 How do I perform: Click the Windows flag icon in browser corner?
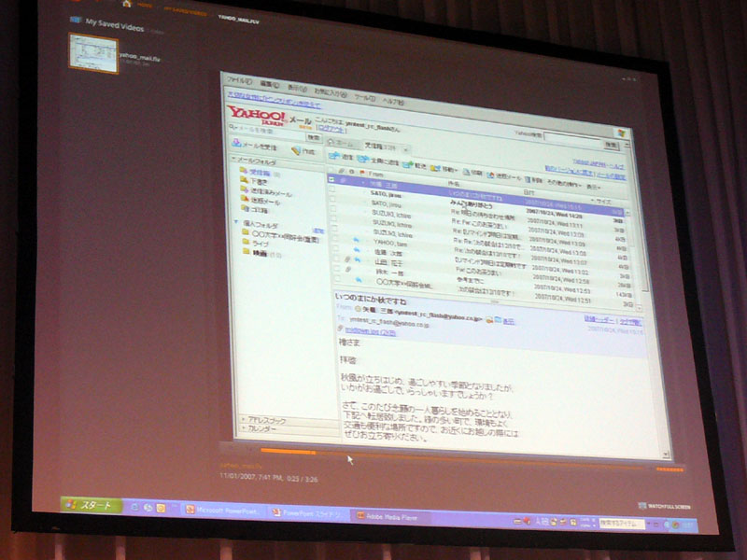(621, 133)
